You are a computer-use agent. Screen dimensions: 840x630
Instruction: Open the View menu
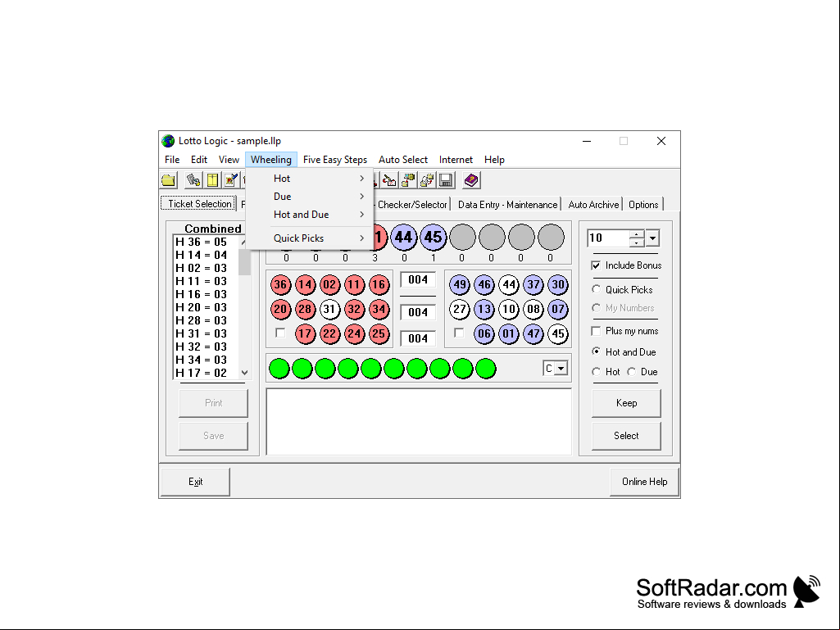coord(229,160)
